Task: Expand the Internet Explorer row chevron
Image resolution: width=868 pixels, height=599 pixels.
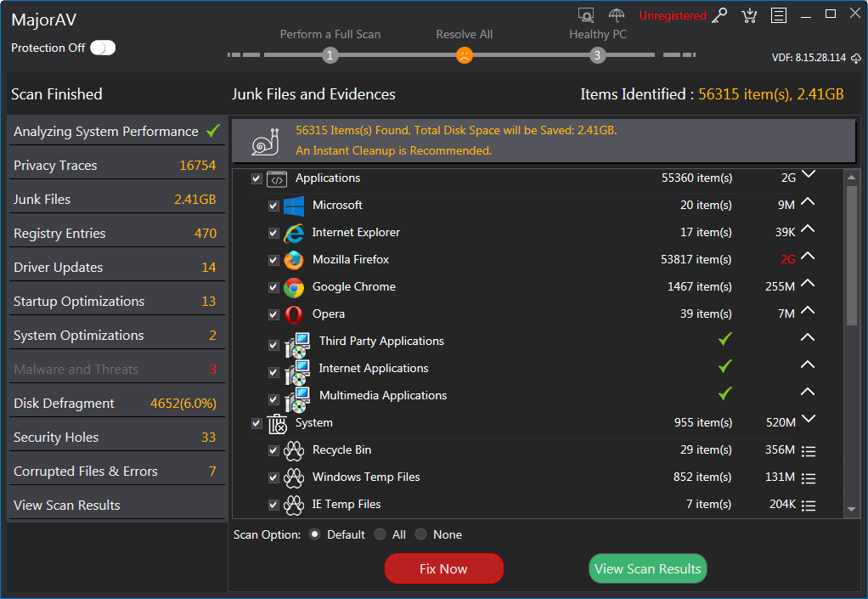Action: [808, 229]
